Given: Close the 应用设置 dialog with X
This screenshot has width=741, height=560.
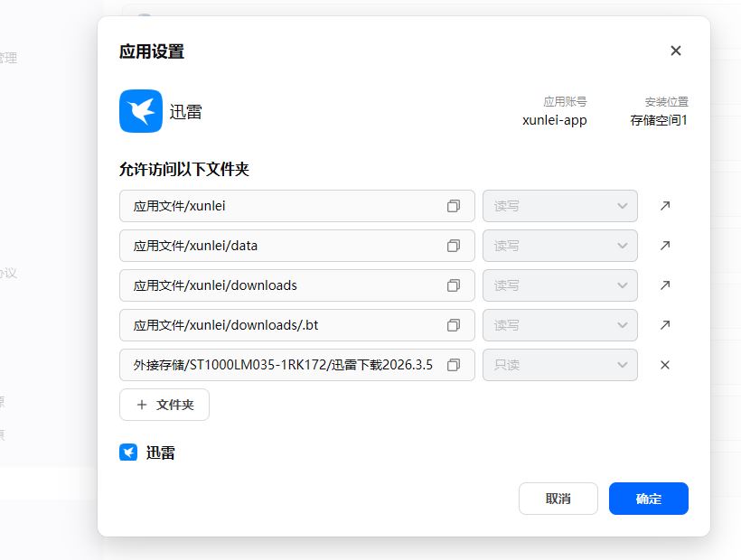Looking at the screenshot, I should pos(676,51).
